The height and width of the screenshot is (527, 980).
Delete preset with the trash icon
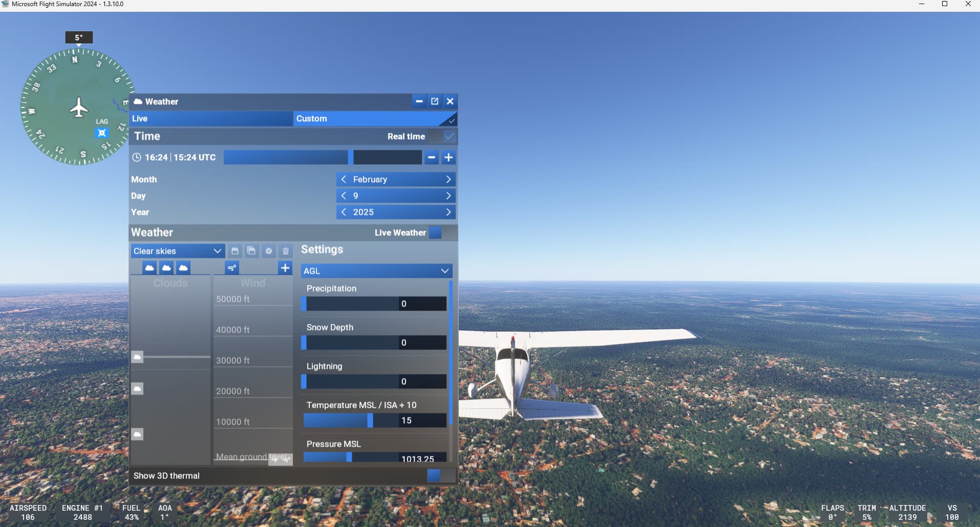click(286, 251)
